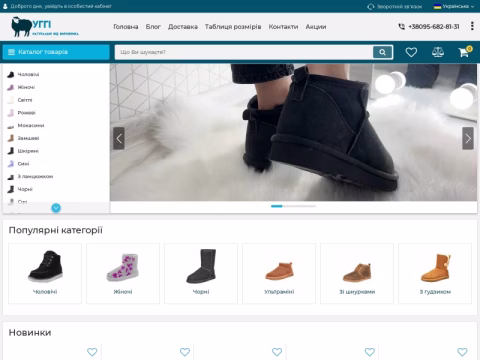The height and width of the screenshot is (360, 480).
Task: Open the wishlist heart icon in header
Action: [x=411, y=52]
